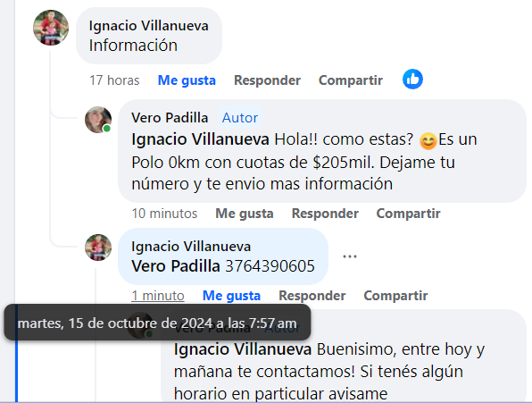
Task: Click Responder under the phone number comment
Action: click(x=312, y=296)
